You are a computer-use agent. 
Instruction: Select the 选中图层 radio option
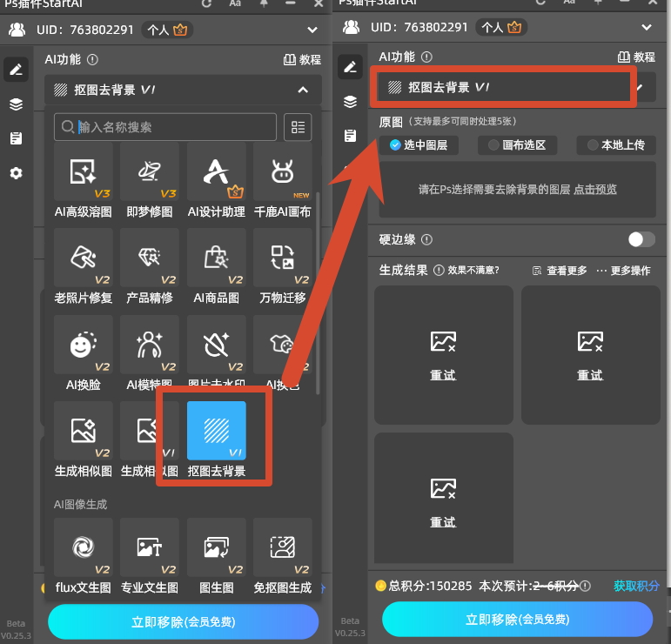click(419, 145)
